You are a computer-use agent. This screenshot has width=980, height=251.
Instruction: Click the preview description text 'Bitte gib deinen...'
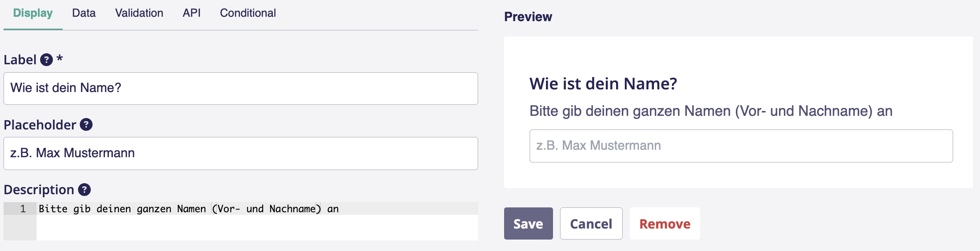(710, 111)
